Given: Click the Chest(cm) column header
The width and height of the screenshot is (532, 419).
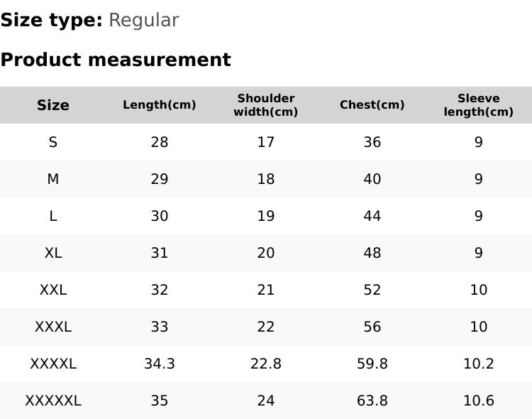Looking at the screenshot, I should tap(372, 105).
